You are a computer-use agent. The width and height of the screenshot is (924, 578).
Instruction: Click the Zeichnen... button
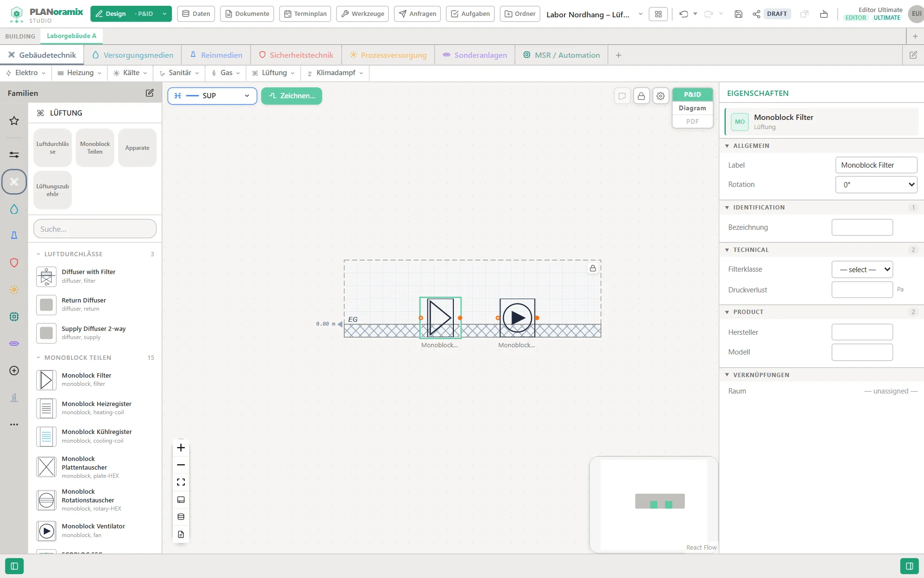click(x=292, y=96)
